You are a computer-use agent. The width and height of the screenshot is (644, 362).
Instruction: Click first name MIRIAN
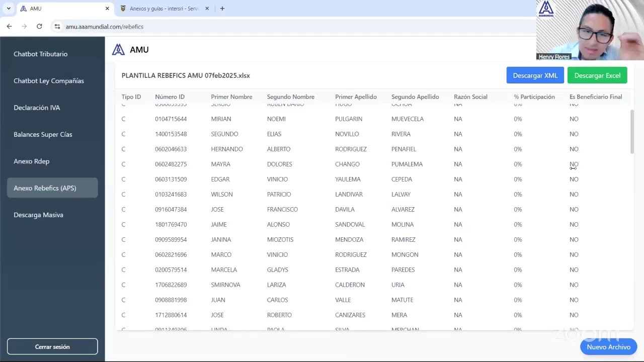click(x=221, y=119)
